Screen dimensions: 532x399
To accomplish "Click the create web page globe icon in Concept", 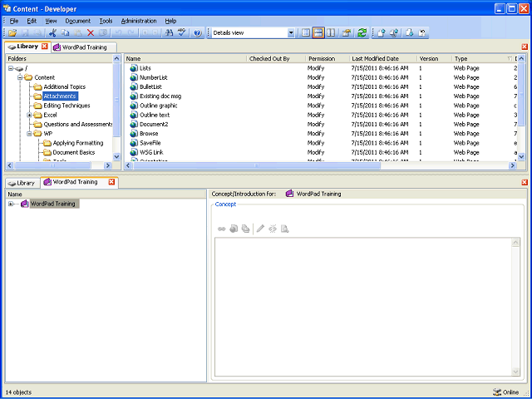I will [234, 229].
